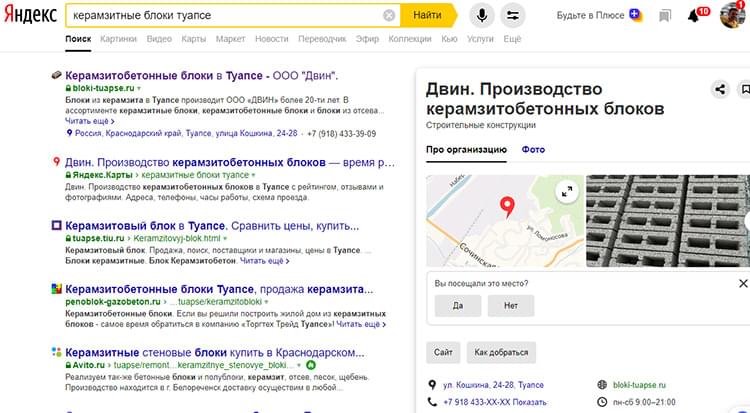Viewport: 750px width, 413px height.
Task: Expand 'Читать ещё' in tiu.ru result
Action: pyautogui.click(x=265, y=261)
